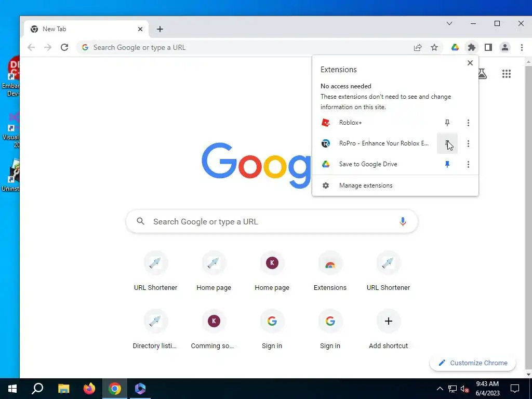The image size is (532, 399).
Task: Open the clock showing 9:43 AM
Action: click(487, 389)
